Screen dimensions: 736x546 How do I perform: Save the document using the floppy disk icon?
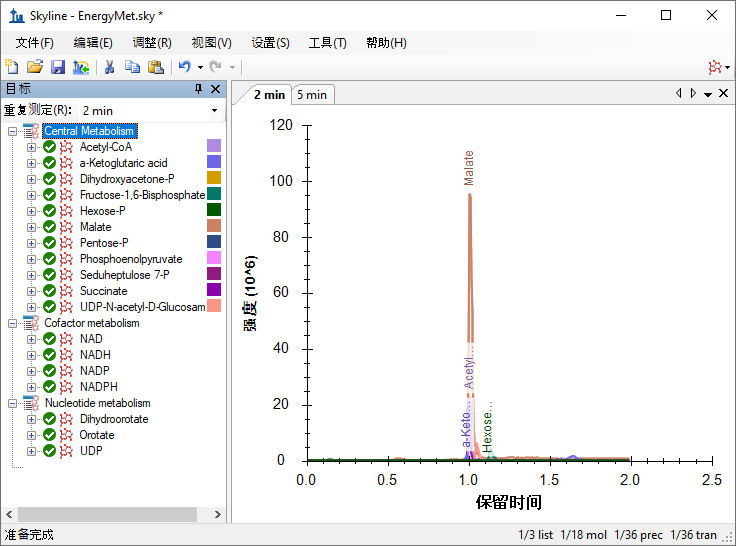tap(58, 67)
